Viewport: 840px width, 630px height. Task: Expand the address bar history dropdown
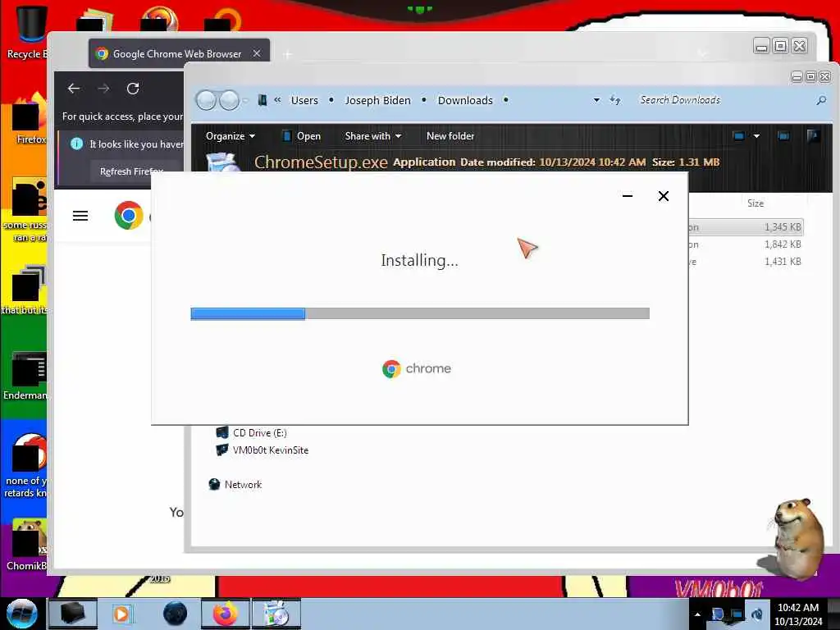click(x=596, y=100)
